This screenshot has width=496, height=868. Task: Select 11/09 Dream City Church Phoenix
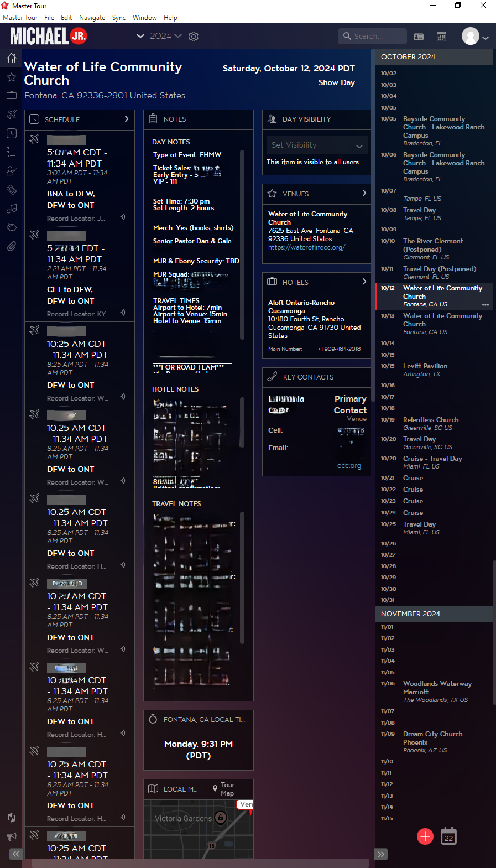pos(434,742)
